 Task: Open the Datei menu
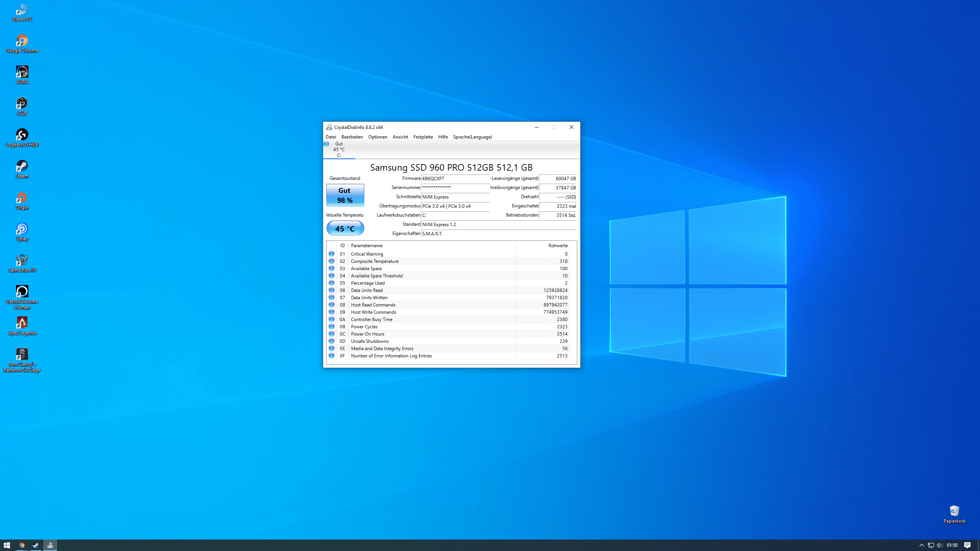coord(331,137)
